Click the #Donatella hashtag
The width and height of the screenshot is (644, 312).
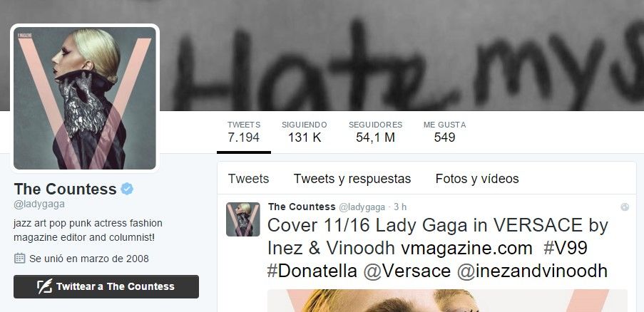click(312, 271)
